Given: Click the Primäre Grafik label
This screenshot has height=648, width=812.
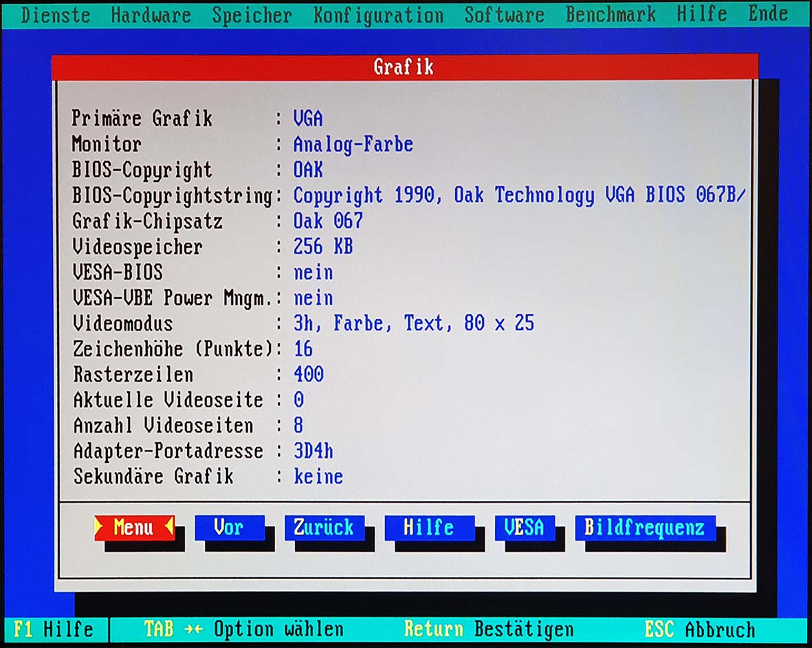Looking at the screenshot, I should (142, 118).
